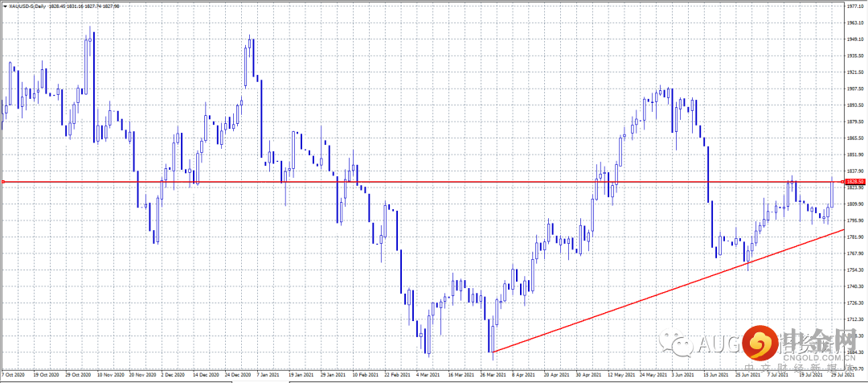Click the 2 Dec 2020 date label
Screen dimensions: 868x383
(173, 375)
